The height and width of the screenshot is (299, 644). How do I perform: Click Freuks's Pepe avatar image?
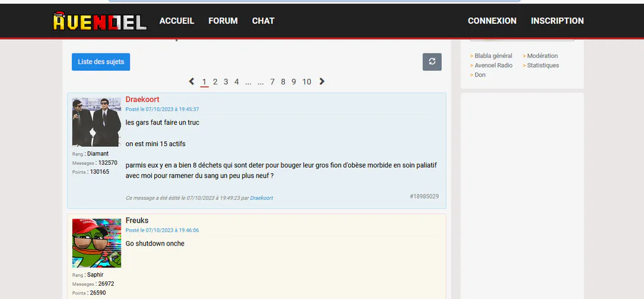click(x=96, y=243)
